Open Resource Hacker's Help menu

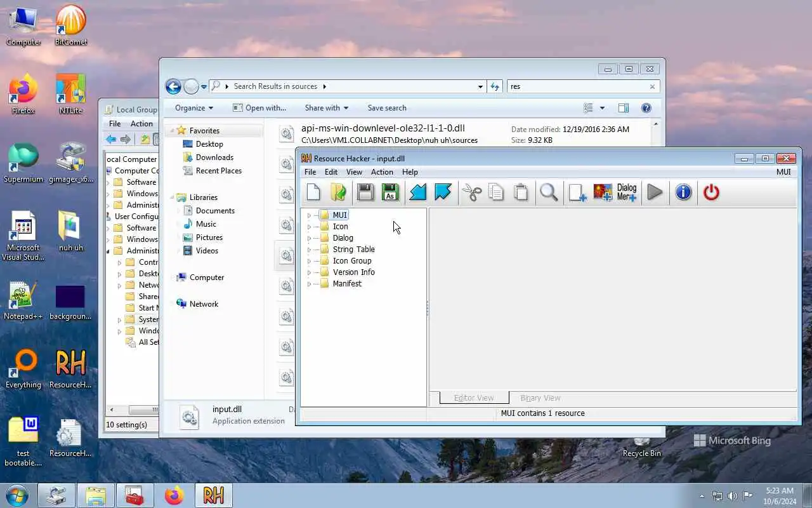pos(410,172)
